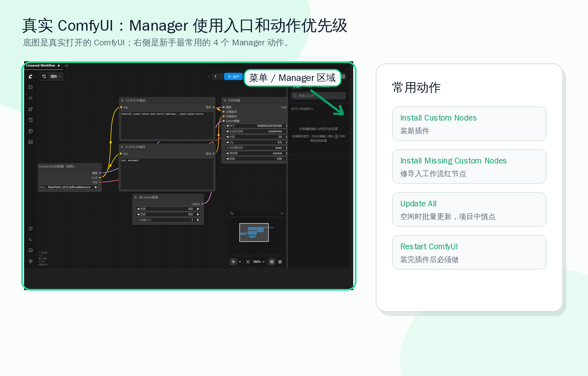Collapse the 空Latent图像 node dot
The image size is (588, 376).
click(136, 197)
